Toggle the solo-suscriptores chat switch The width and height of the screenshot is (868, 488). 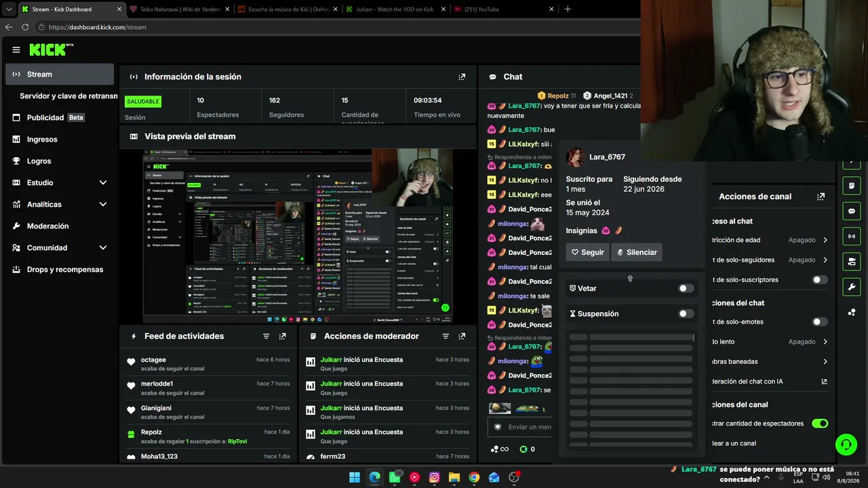coord(820,280)
